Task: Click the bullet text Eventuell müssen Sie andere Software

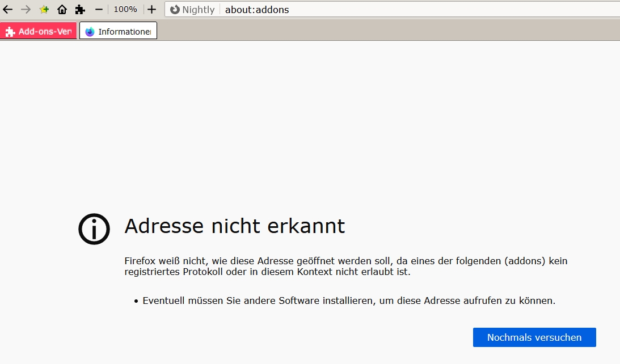Action: 349,300
